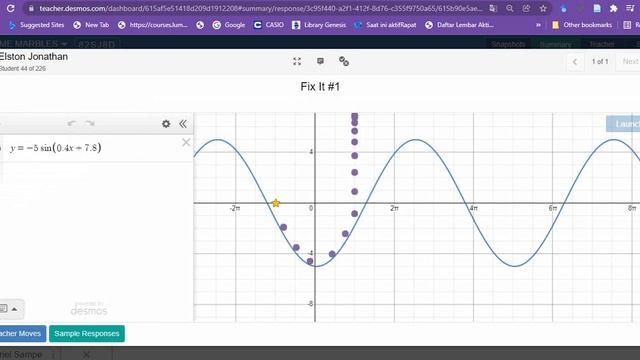Open the Library Genesis bookmark
This screenshot has height=360, width=640.
pos(319,25)
